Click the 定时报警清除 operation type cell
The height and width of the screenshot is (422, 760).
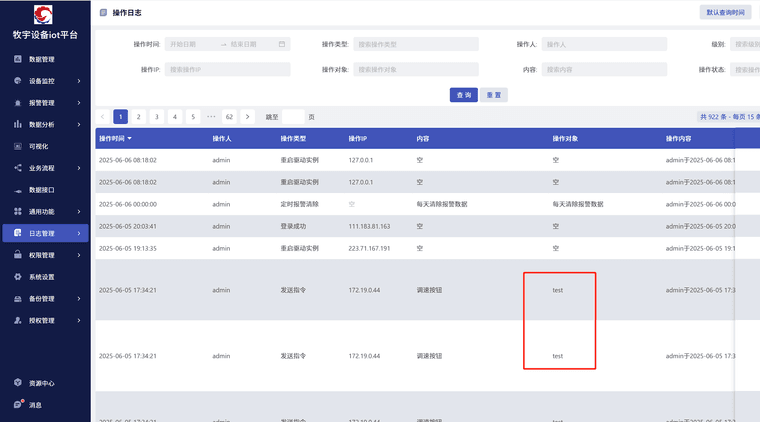point(300,204)
